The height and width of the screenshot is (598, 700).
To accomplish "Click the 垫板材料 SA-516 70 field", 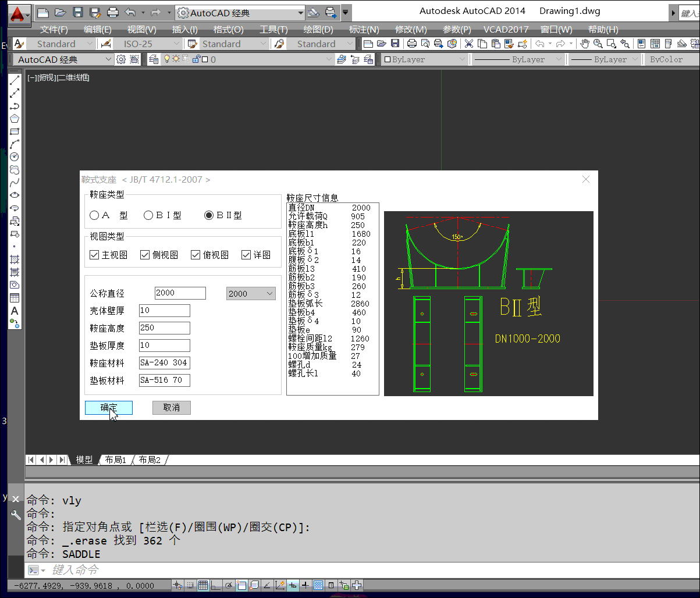I will pos(165,380).
